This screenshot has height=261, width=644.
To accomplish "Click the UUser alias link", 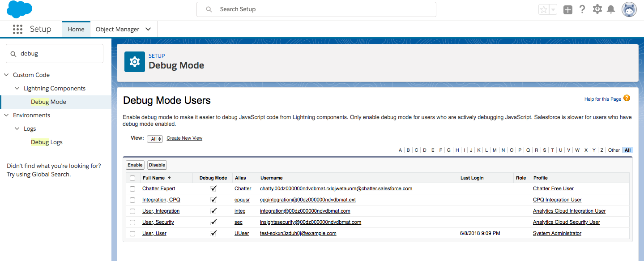I will (x=242, y=233).
